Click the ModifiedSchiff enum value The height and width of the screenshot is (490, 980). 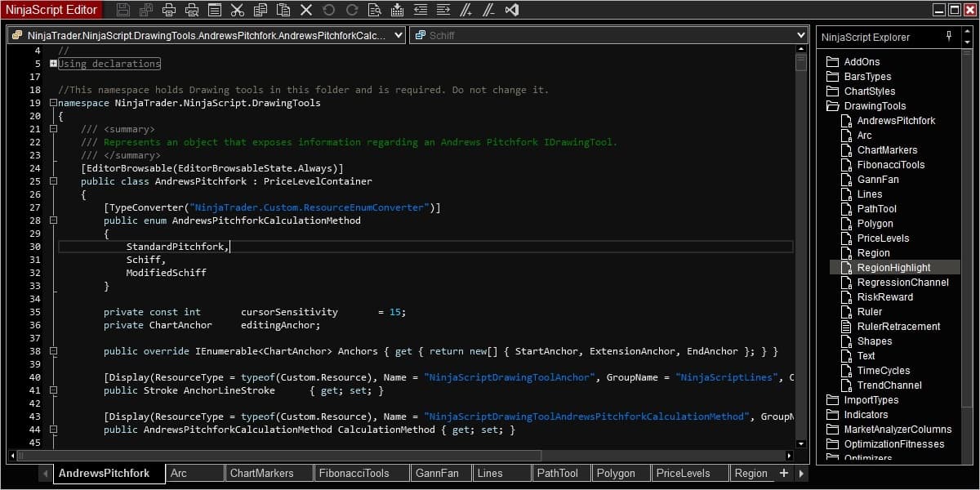coord(166,273)
